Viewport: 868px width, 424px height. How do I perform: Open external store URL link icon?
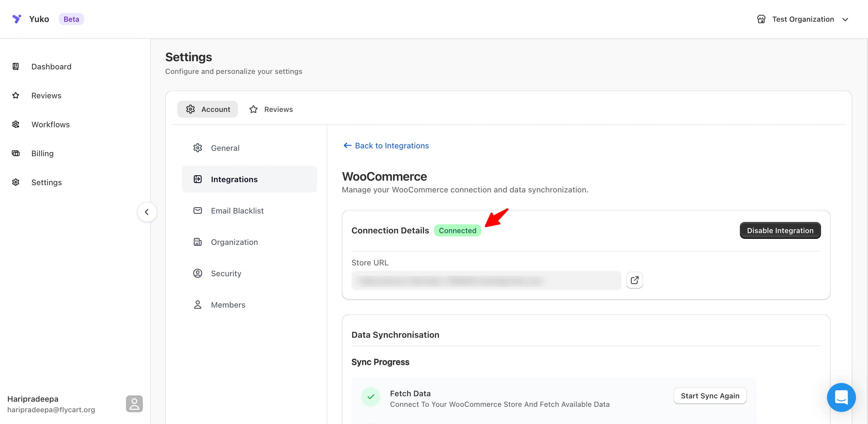634,280
